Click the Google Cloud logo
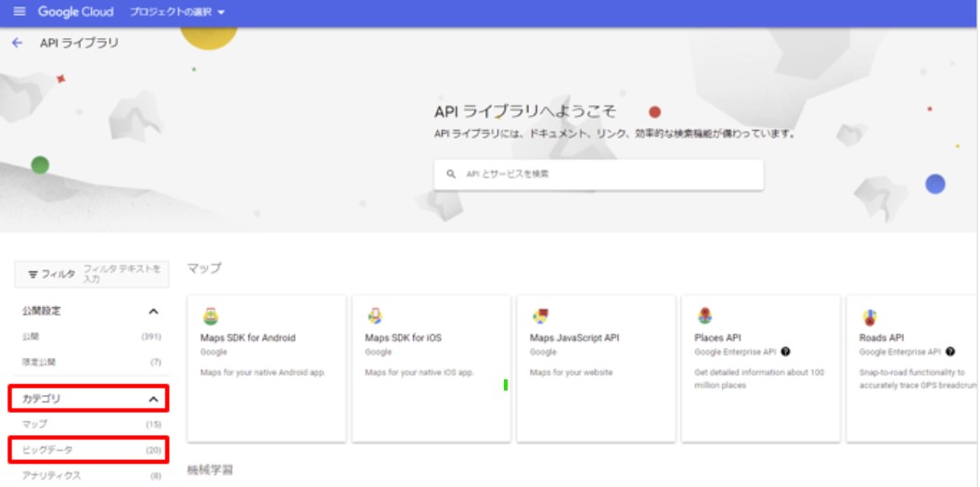The width and height of the screenshot is (980, 487). 75,12
